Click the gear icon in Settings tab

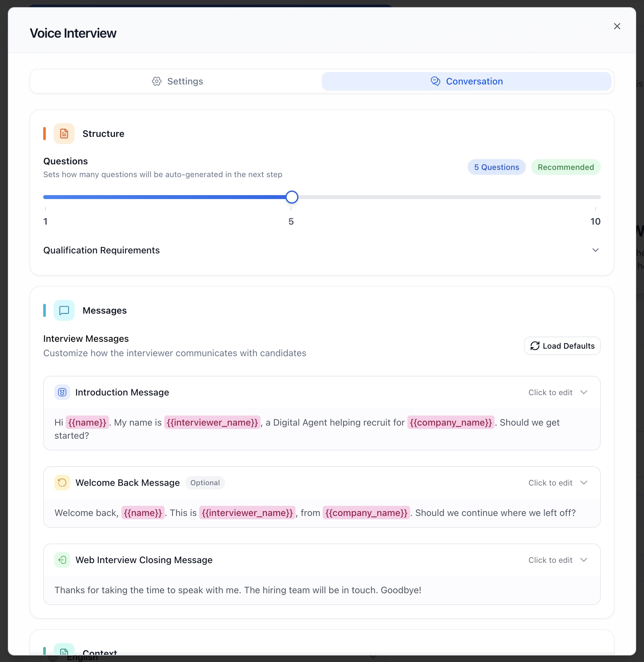(157, 81)
